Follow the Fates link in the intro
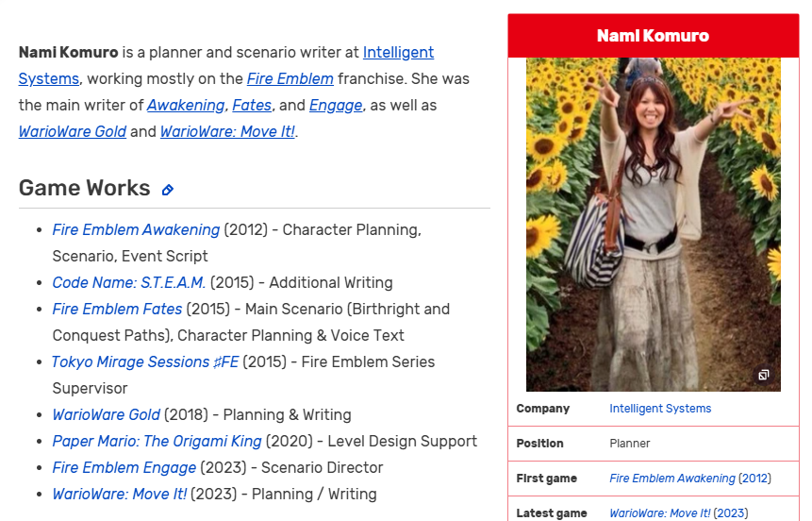812x521 pixels. [x=252, y=105]
